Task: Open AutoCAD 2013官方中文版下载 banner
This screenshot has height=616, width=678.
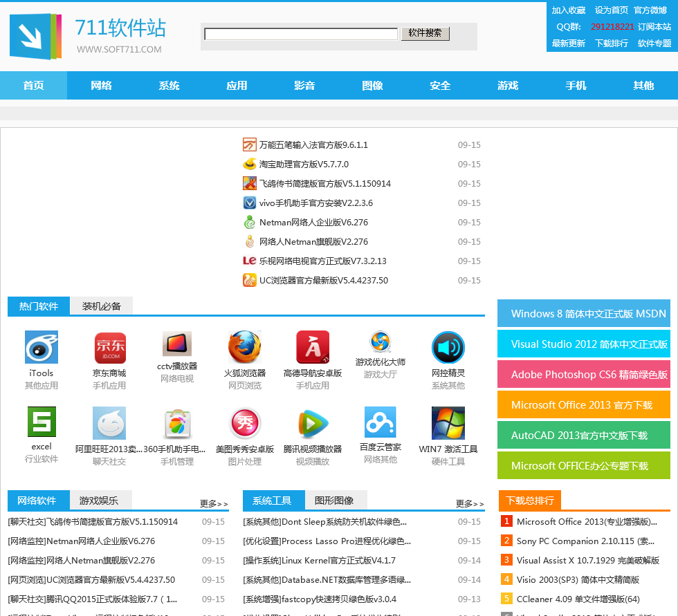Action: coord(584,435)
